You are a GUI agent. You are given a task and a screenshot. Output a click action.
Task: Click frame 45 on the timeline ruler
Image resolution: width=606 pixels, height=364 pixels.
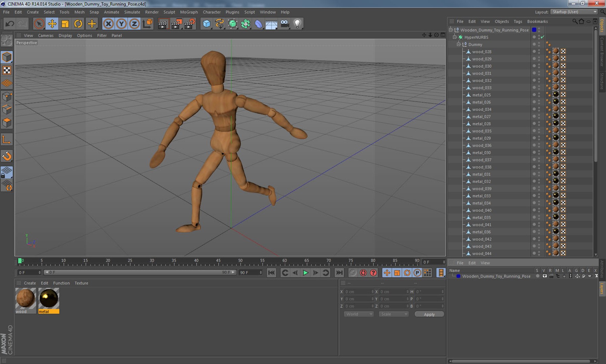pos(218,261)
